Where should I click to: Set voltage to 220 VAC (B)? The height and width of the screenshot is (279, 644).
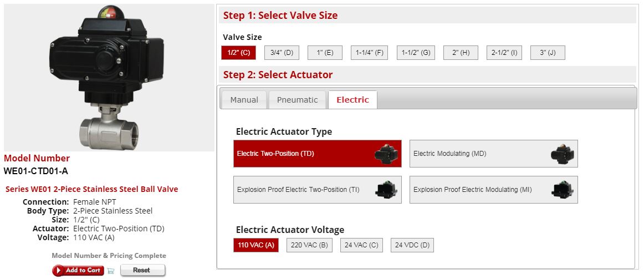(x=309, y=245)
